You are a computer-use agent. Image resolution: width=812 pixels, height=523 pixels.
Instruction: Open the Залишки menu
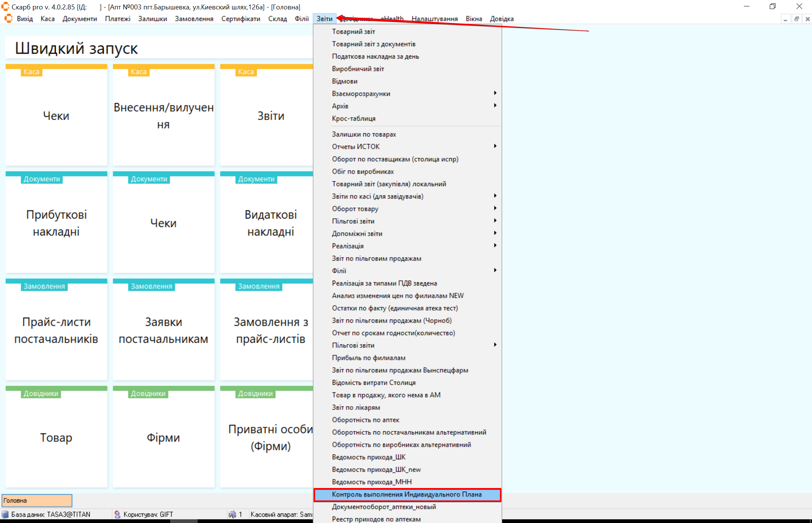coord(152,19)
